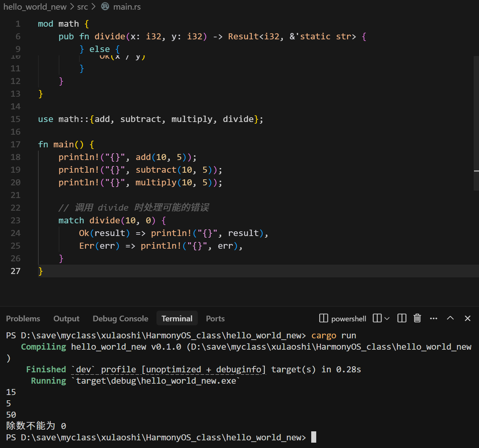Open the Ports tab
479x448 pixels.
pyautogui.click(x=215, y=319)
